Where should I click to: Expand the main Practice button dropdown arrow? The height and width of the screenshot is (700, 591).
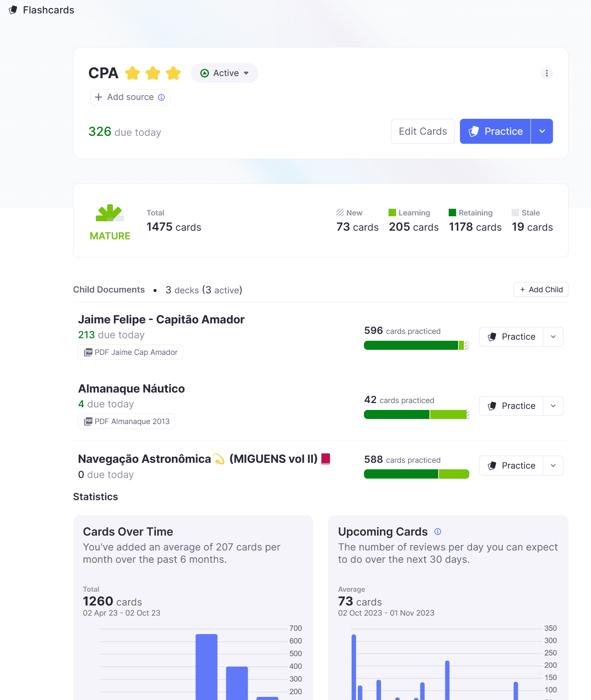[x=542, y=131]
